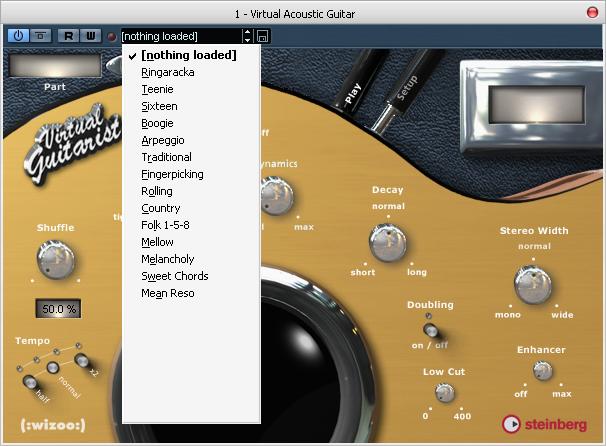Click the preset save disk icon
This screenshot has height=446, width=606.
(263, 36)
